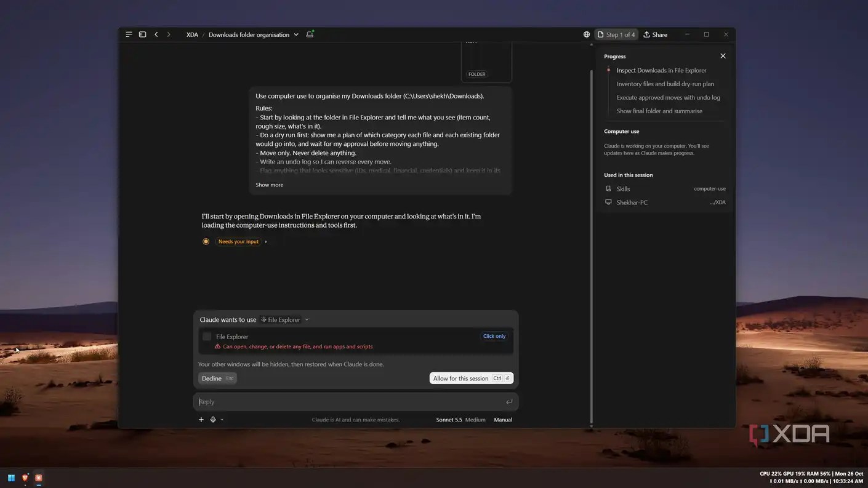868x488 pixels.
Task: Select Execute approved moves with undo log
Action: click(x=669, y=97)
